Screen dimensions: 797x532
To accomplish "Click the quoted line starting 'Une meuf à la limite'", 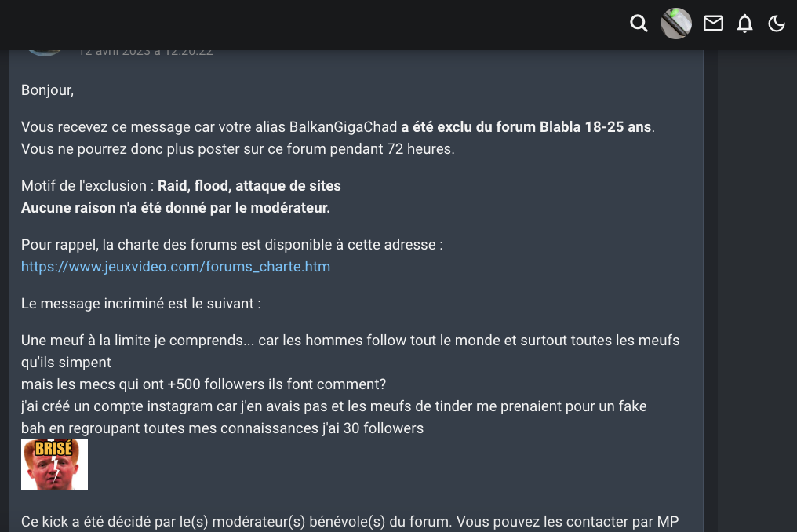I will click(x=350, y=341).
